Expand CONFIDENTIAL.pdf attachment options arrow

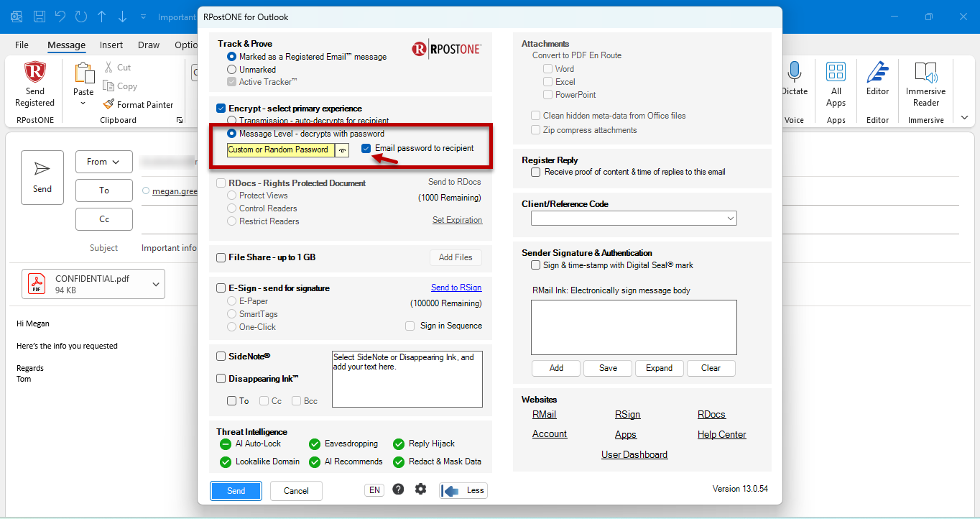(x=156, y=284)
